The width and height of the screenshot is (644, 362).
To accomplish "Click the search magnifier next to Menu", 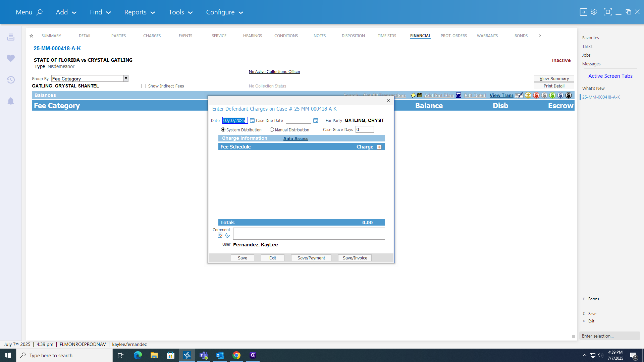I will point(39,12).
